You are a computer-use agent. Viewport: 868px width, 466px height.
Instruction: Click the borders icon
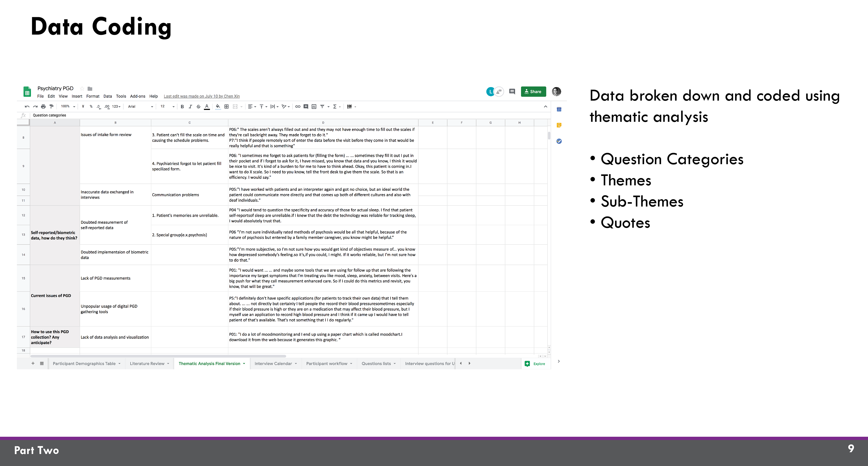click(x=226, y=107)
